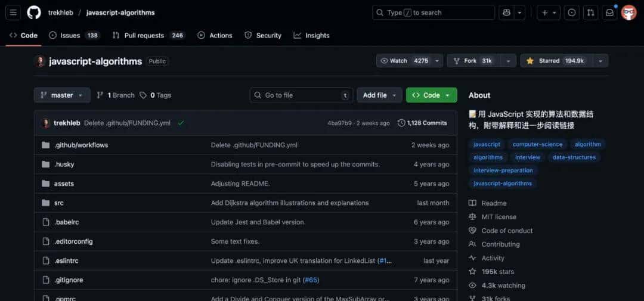Open the .github/workflows folder
This screenshot has height=301, width=644.
pos(81,145)
